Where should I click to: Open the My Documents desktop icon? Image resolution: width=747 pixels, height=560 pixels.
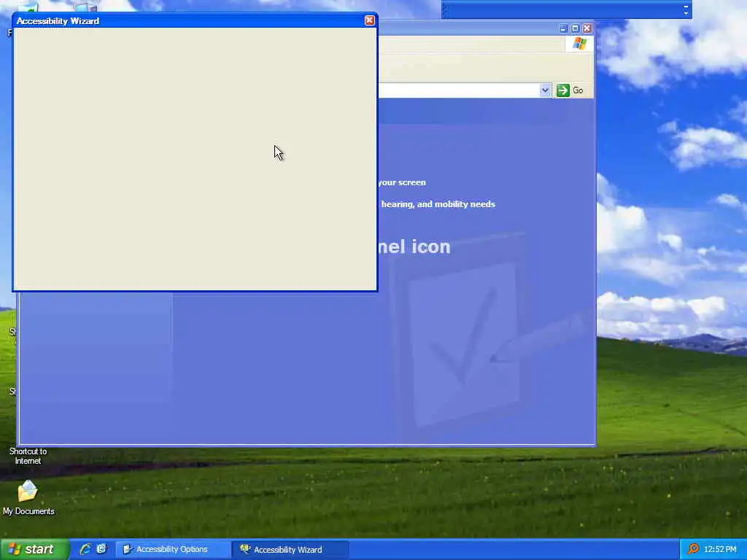point(28,497)
